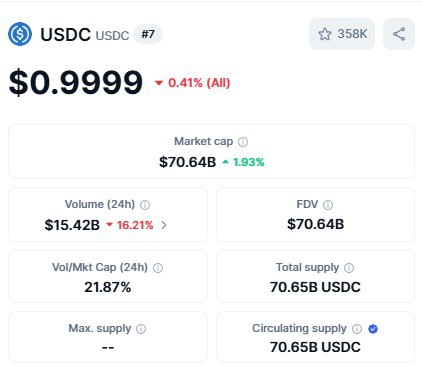422x368 pixels.
Task: Click the Circulating supply 70.65B USDC value
Action: click(315, 347)
